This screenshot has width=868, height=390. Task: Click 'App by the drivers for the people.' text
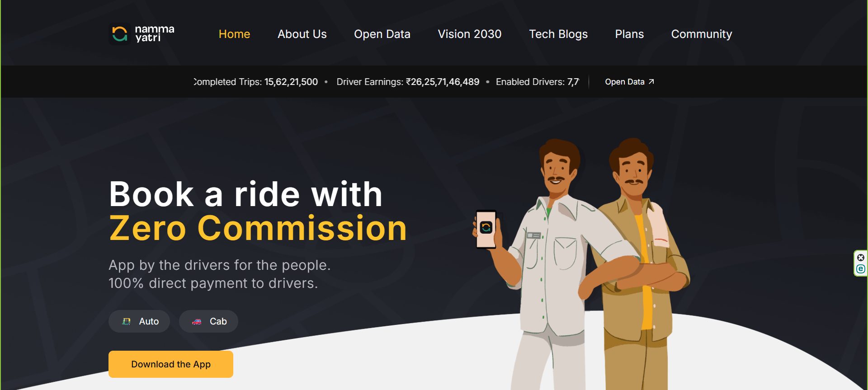220,265
